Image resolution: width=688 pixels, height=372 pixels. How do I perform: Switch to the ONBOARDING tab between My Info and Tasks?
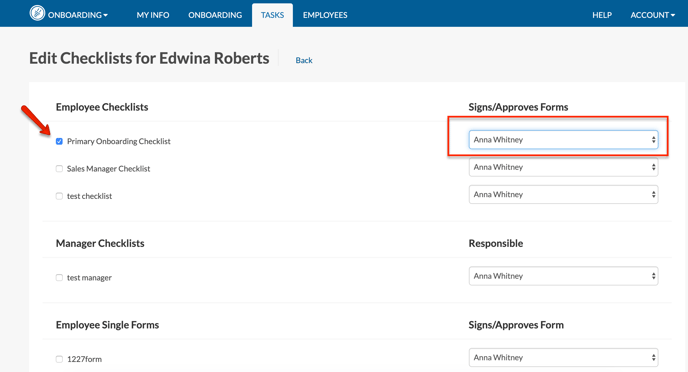pyautogui.click(x=215, y=15)
